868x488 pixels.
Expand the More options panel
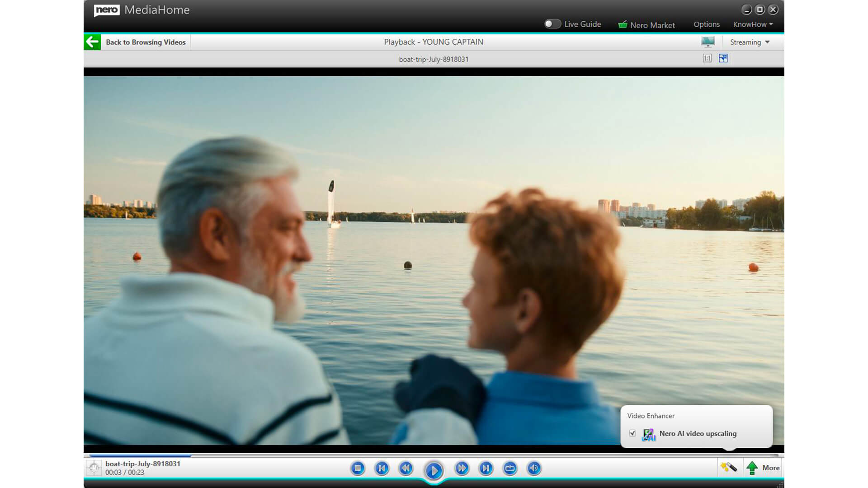[764, 468]
